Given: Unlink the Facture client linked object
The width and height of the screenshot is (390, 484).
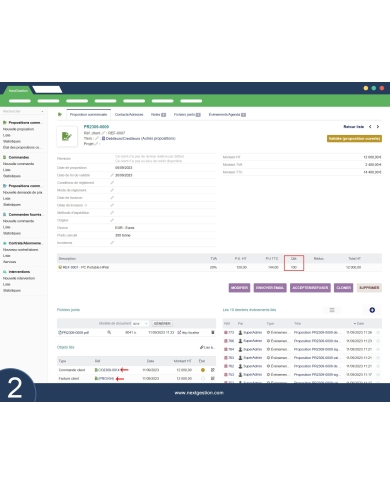Looking at the screenshot, I should 213,378.
